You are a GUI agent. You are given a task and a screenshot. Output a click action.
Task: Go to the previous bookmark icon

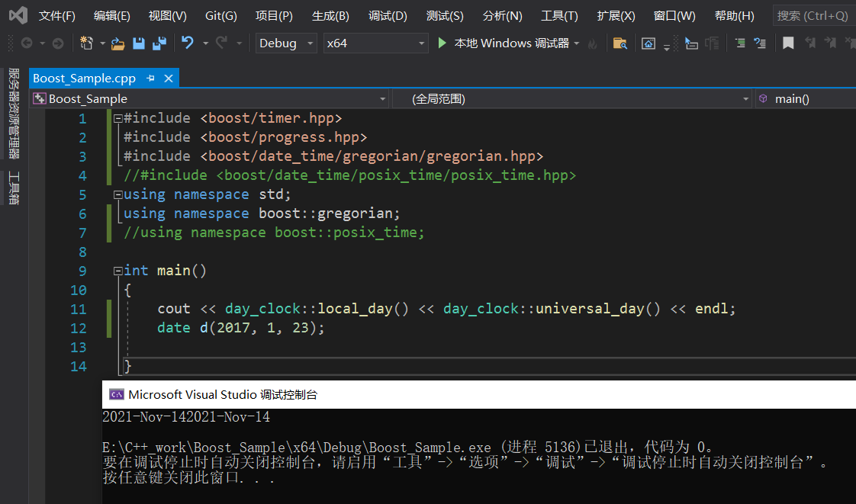(810, 43)
